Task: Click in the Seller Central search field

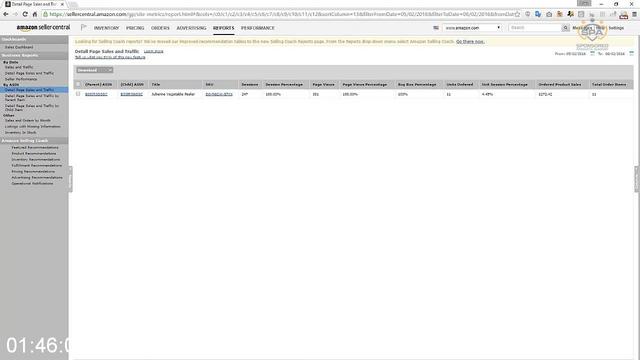Action: coord(535,28)
